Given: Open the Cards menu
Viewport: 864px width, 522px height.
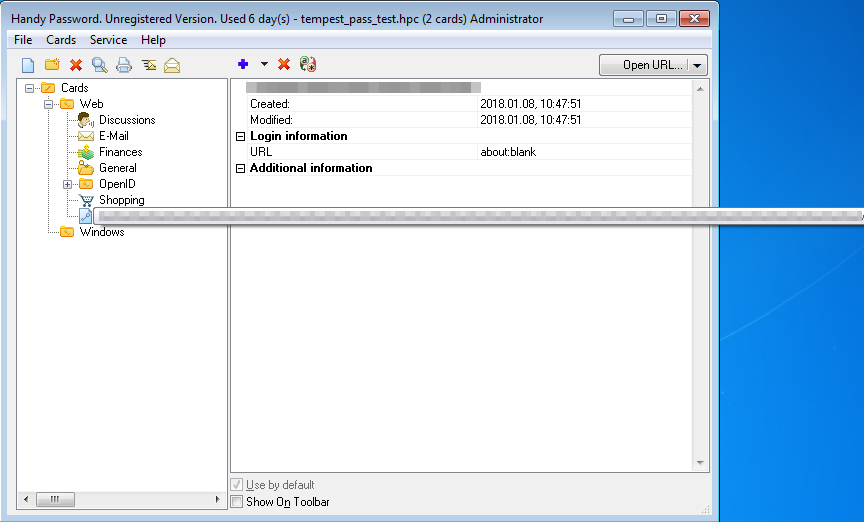Looking at the screenshot, I should (61, 40).
